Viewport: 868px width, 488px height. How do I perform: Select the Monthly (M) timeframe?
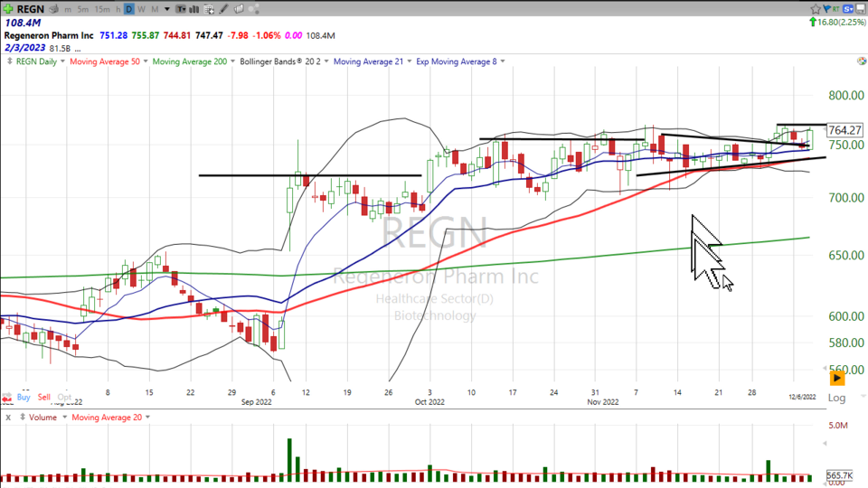pos(155,9)
